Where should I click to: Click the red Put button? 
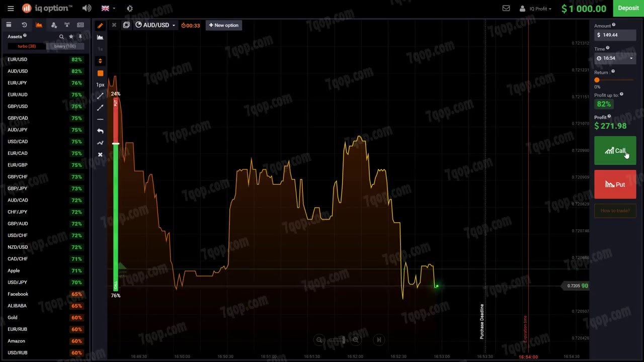tap(615, 185)
